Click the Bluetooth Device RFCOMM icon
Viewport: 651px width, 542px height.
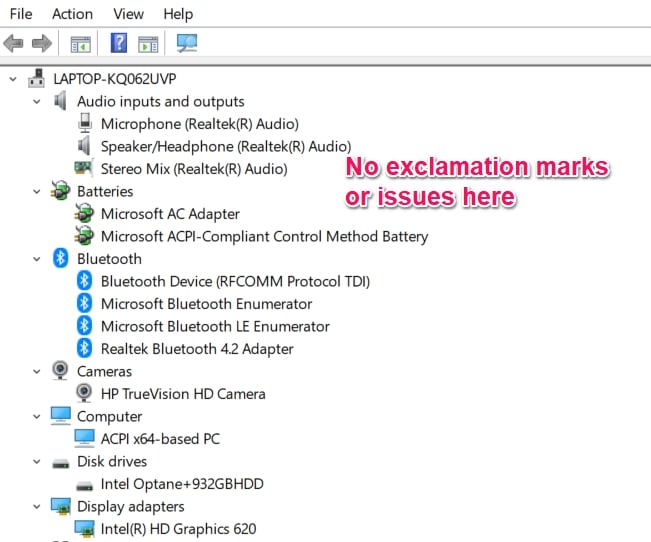[x=84, y=280]
